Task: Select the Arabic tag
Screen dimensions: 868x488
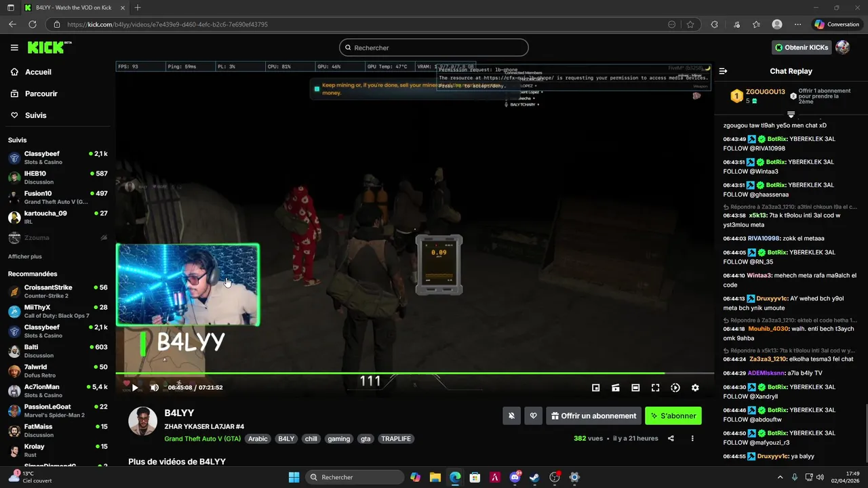Action: point(258,439)
